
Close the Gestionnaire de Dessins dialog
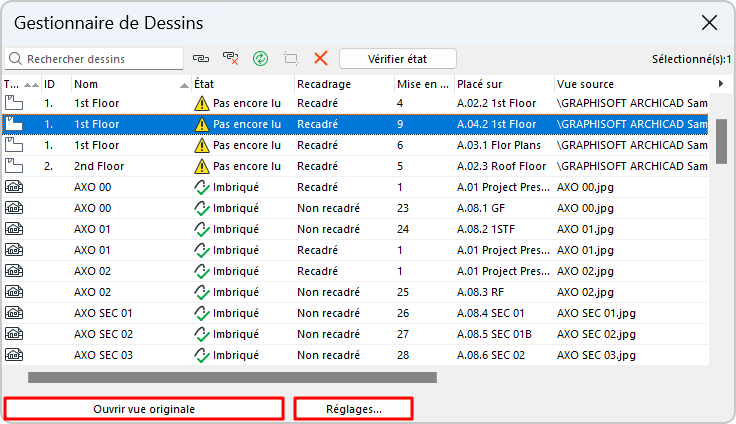coord(709,23)
